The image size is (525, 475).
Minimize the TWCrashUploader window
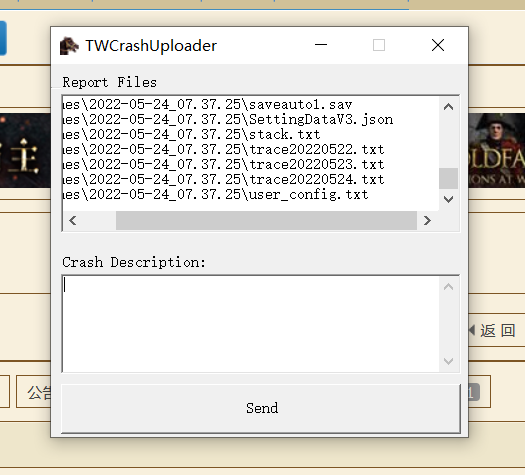321,45
